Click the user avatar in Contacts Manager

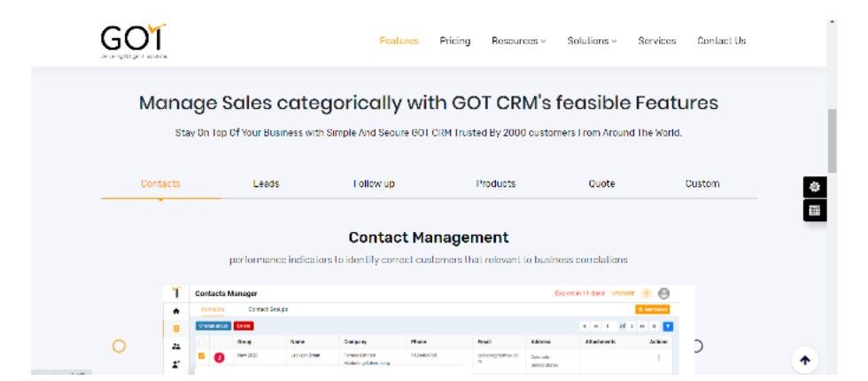[663, 293]
